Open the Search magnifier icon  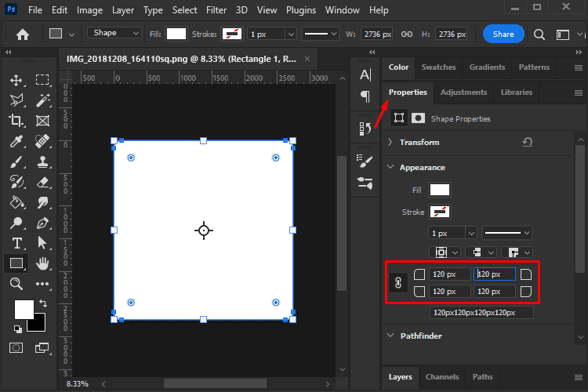539,34
